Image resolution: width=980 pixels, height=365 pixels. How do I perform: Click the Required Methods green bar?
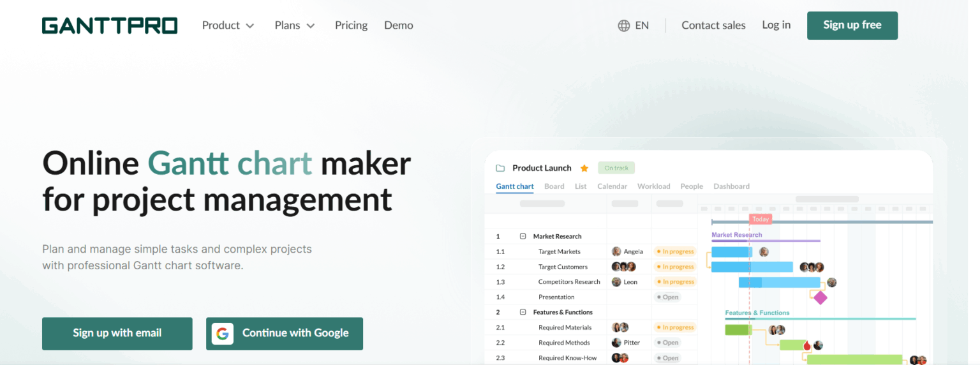coord(793,345)
